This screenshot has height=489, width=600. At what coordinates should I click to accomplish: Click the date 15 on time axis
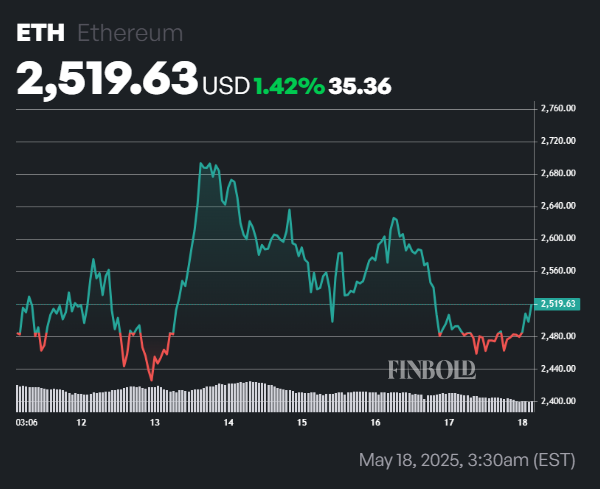click(302, 422)
